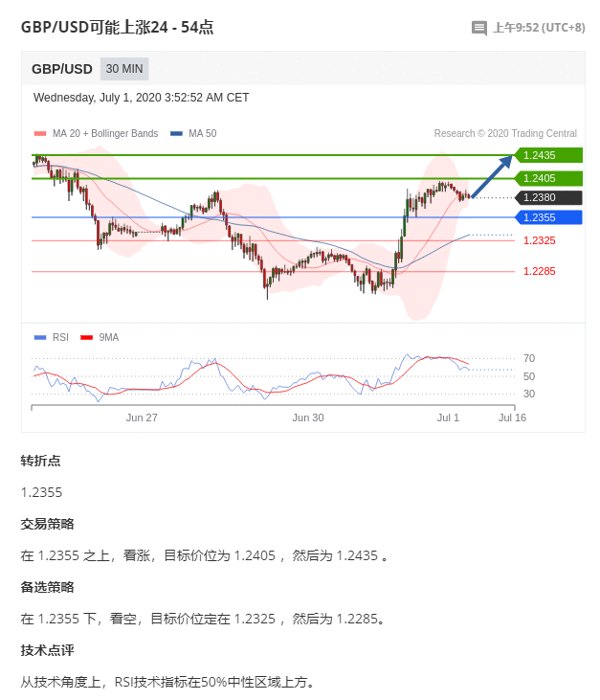Select the 30 MIN timeframe badge
600x700 pixels.
click(x=124, y=69)
